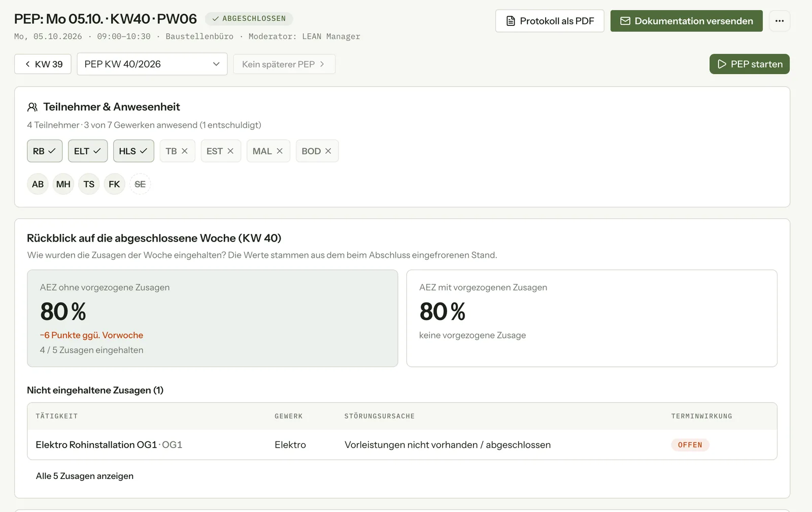Select excused participant avatar SE
This screenshot has width=812, height=512.
(140, 184)
